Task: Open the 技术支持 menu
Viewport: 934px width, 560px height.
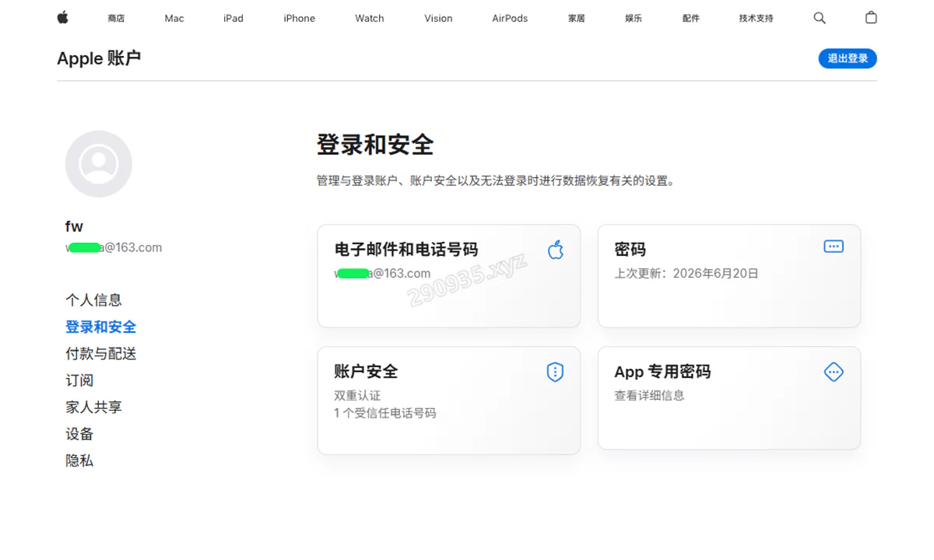Action: 757,18
